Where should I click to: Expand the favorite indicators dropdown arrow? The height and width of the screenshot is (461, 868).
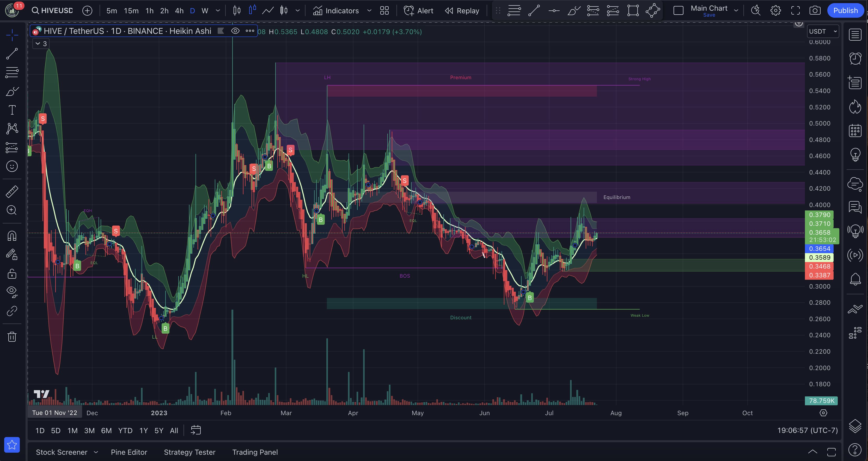[x=369, y=11]
